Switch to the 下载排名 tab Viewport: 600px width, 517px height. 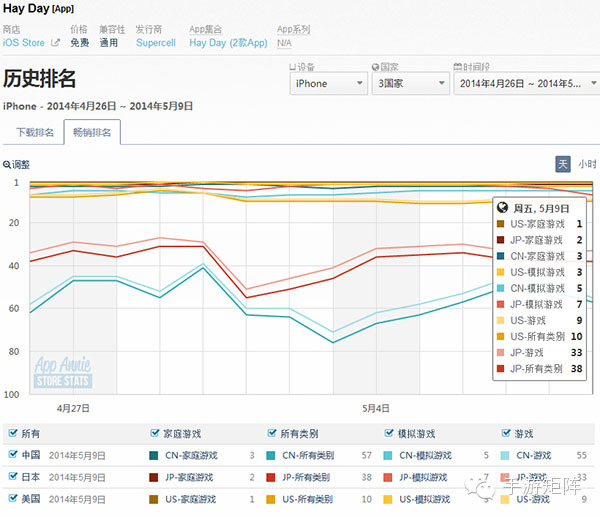coord(35,132)
